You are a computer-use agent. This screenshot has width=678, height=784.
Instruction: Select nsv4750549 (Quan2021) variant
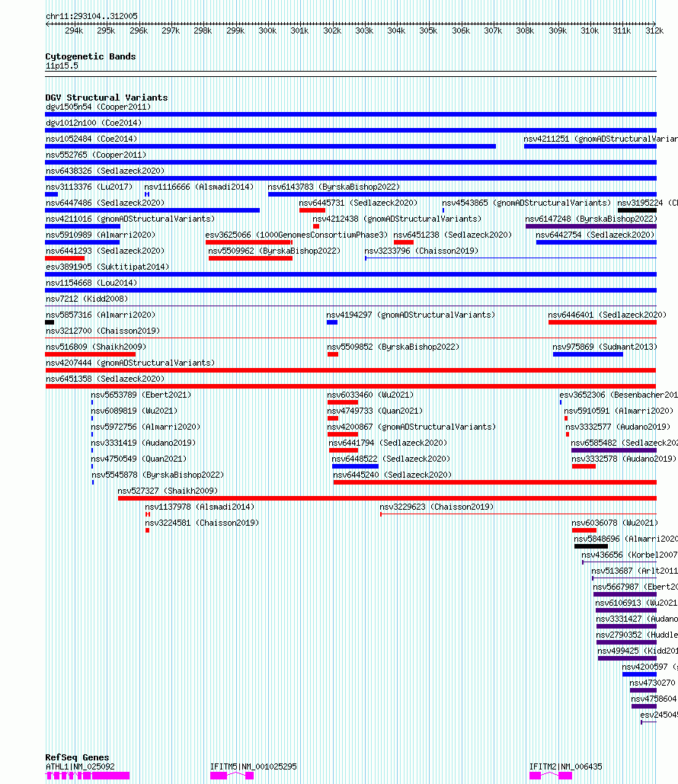click(139, 459)
